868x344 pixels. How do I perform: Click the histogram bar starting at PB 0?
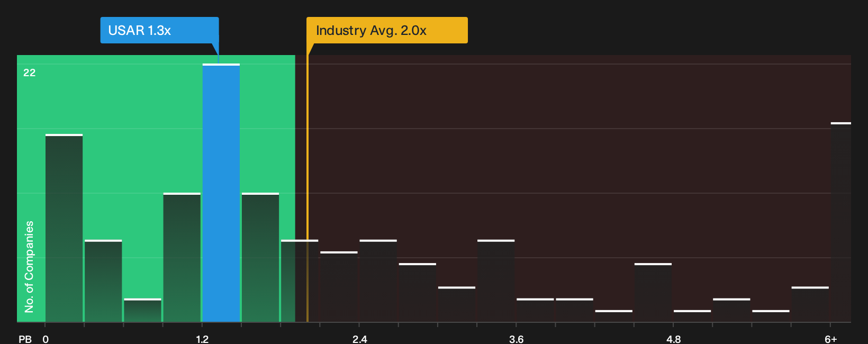64,228
